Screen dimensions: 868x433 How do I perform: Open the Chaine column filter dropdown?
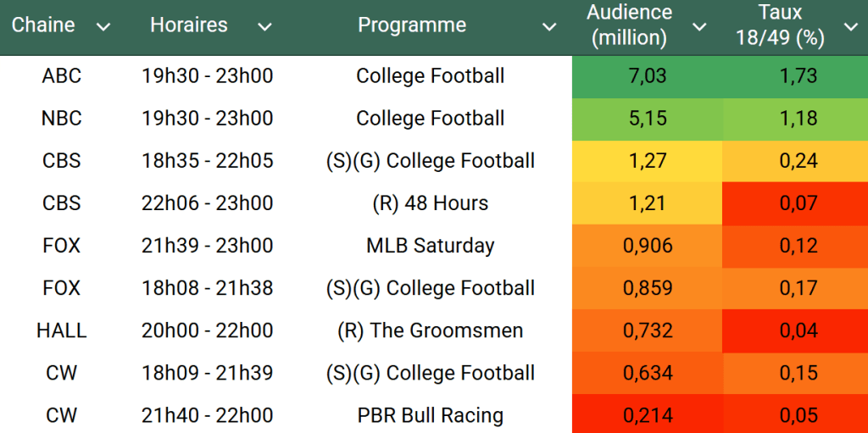(103, 27)
